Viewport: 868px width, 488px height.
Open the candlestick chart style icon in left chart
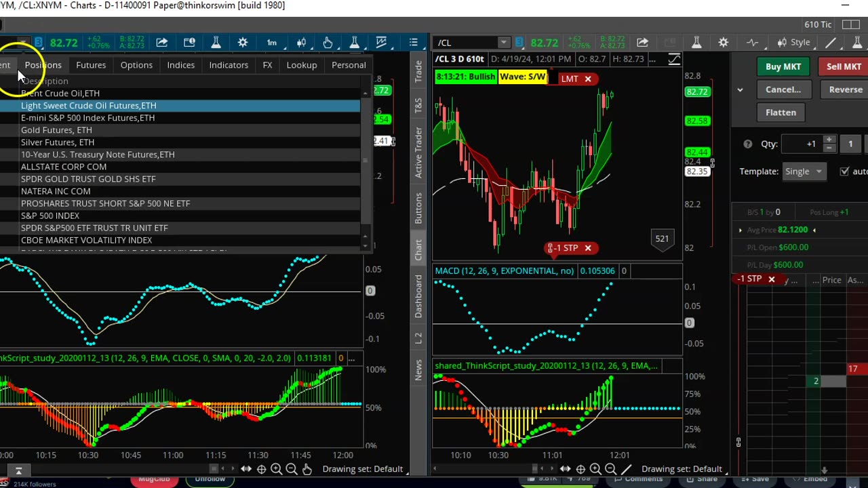tap(301, 43)
